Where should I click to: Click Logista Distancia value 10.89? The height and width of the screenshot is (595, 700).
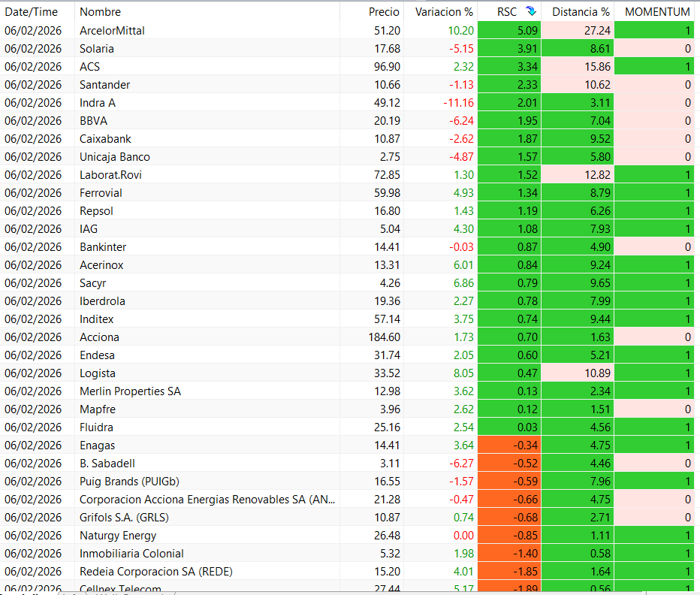tap(597, 373)
